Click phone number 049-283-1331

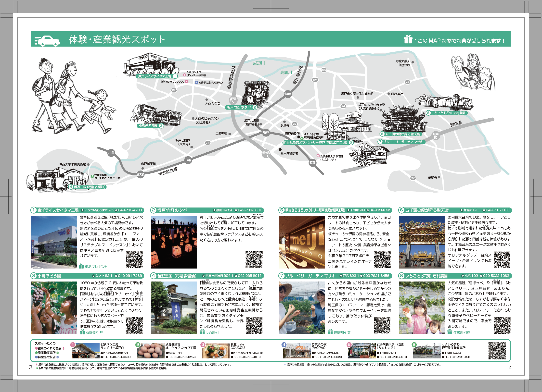[250, 210]
